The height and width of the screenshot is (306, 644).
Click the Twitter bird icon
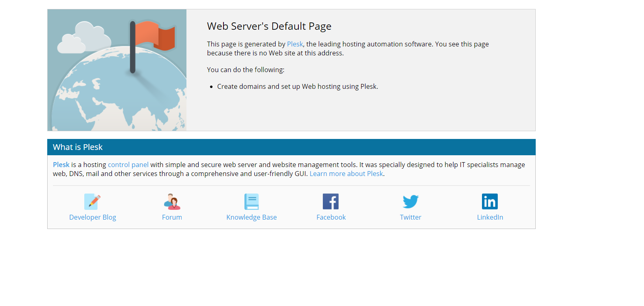410,201
